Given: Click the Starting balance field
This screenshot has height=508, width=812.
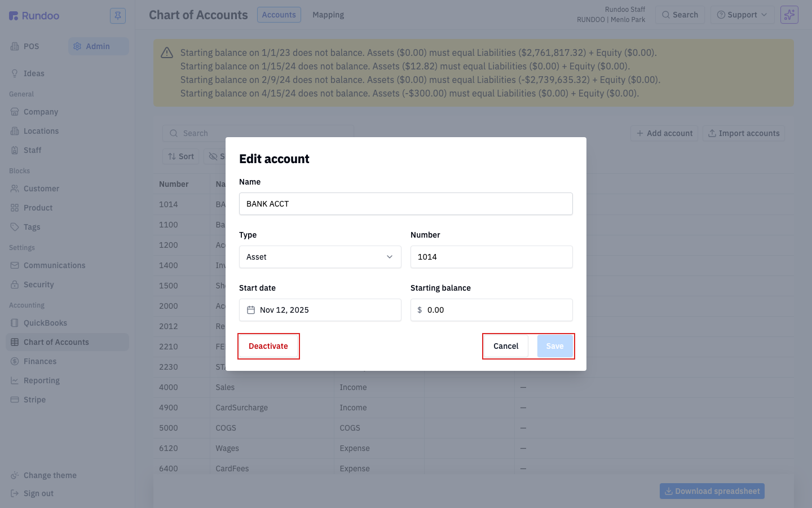Looking at the screenshot, I should coord(492,310).
